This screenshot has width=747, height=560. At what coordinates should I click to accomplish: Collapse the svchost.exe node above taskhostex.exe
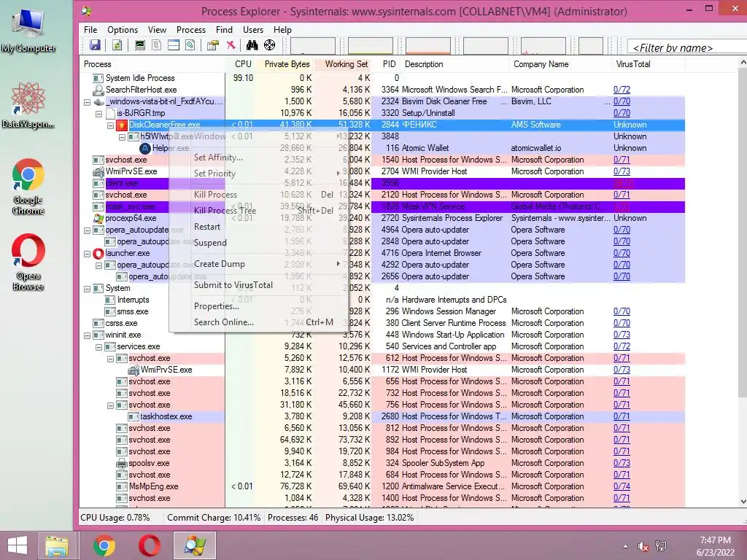111,405
